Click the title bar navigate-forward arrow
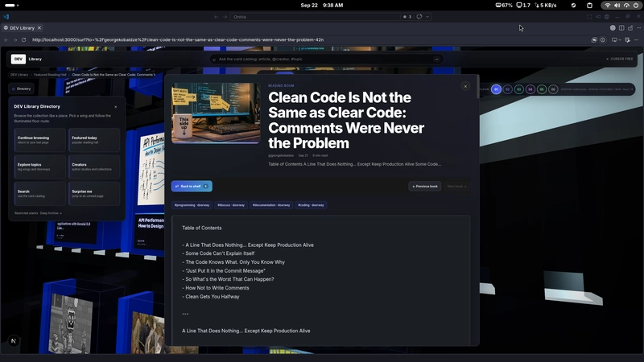This screenshot has height=362, width=644. 225,17
